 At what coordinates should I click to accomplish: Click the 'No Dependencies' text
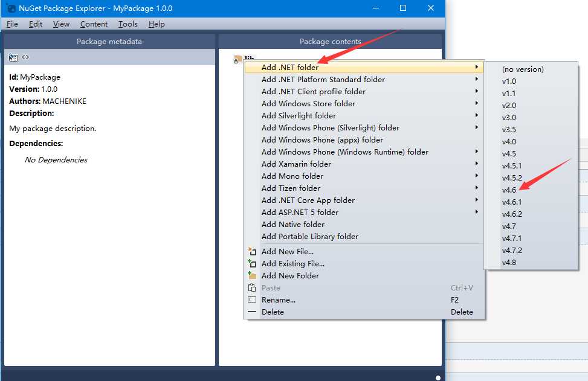coord(56,159)
